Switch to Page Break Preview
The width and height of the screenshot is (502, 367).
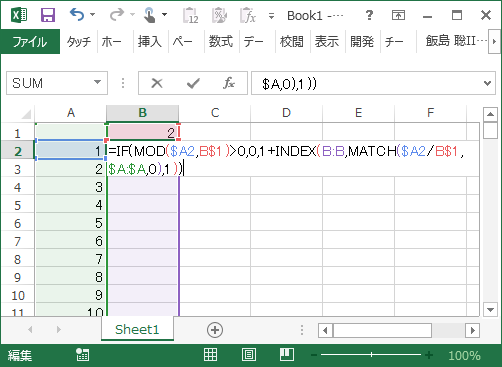pyautogui.click(x=287, y=355)
